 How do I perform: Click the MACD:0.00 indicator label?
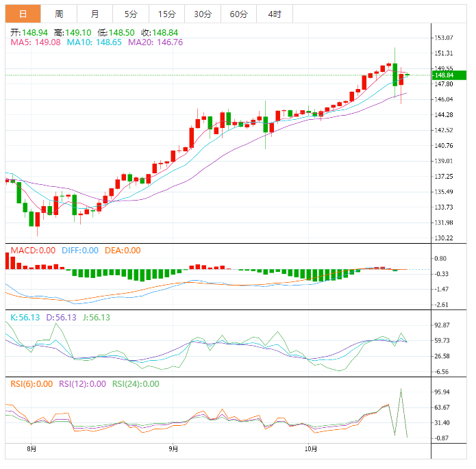33,251
